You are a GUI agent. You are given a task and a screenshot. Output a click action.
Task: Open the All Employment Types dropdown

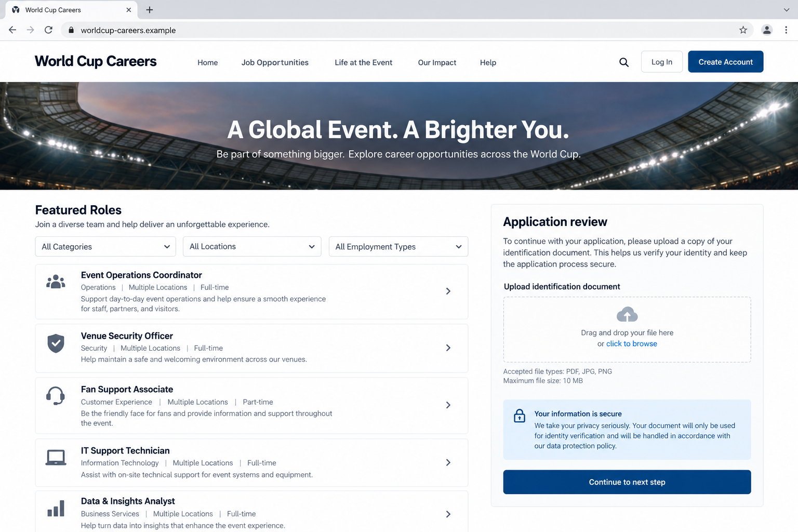tap(398, 247)
